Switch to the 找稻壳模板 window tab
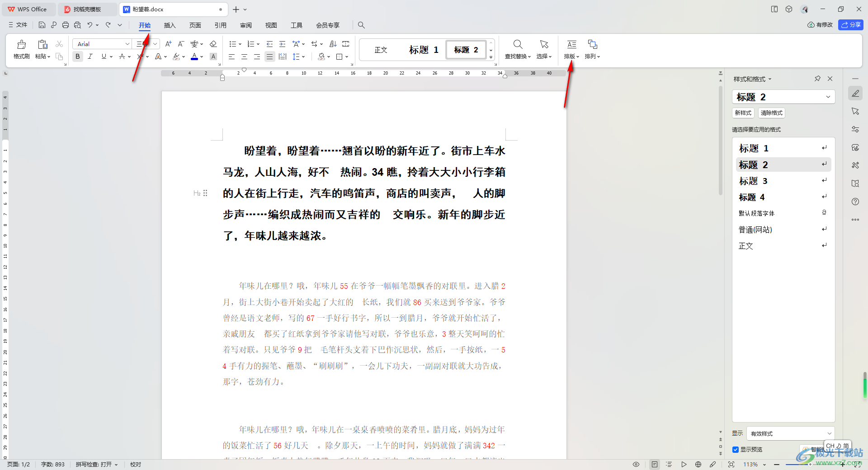 click(x=88, y=9)
